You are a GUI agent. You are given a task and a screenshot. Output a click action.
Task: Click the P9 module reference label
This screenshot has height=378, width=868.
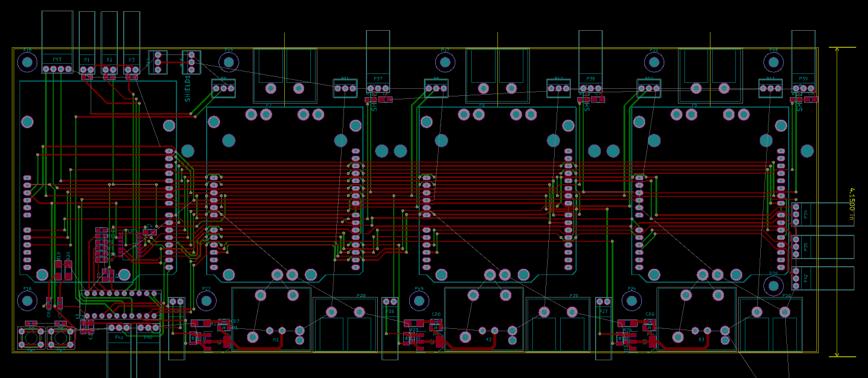(x=694, y=105)
